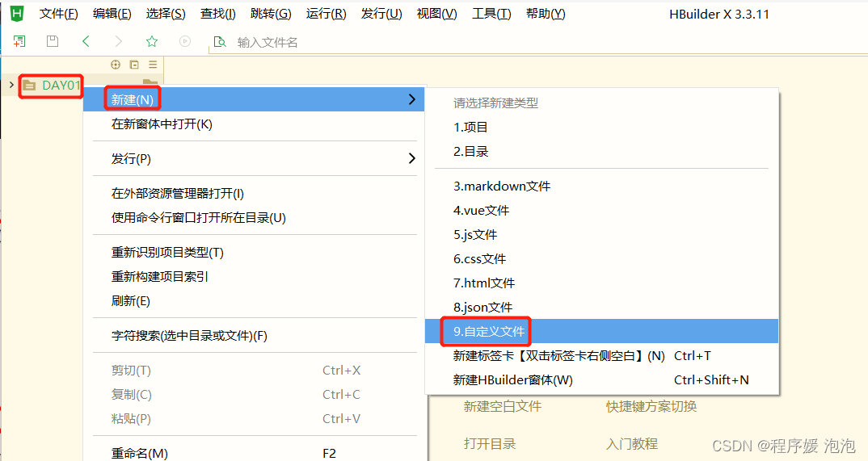Click the HBuilder X logo icon

click(17, 14)
